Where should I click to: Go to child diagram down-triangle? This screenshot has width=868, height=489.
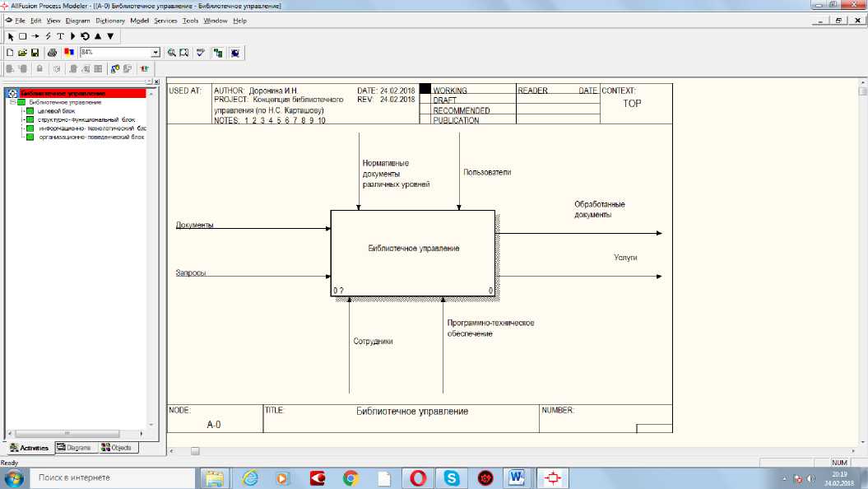(x=110, y=36)
